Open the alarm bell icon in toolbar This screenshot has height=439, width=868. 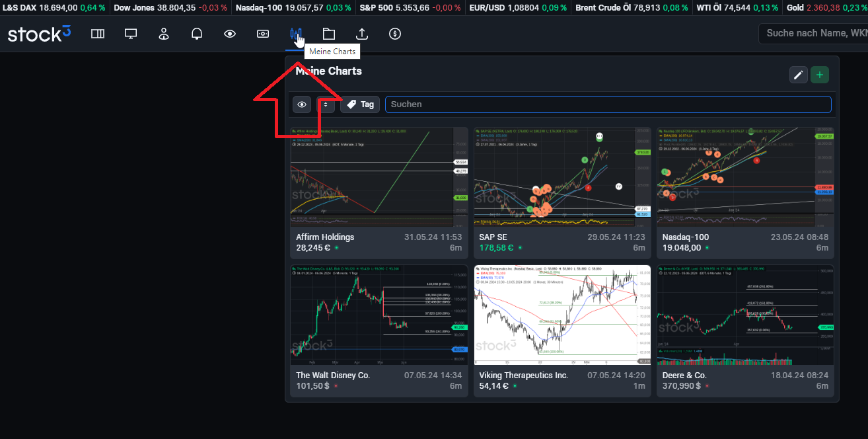pyautogui.click(x=197, y=34)
